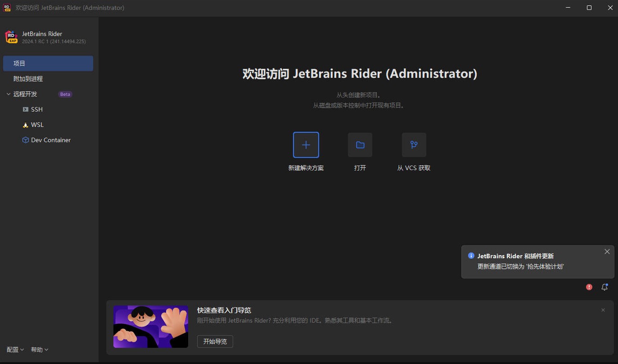618x364 pixels.
Task: Open the 配置 dropdown menu
Action: point(15,350)
